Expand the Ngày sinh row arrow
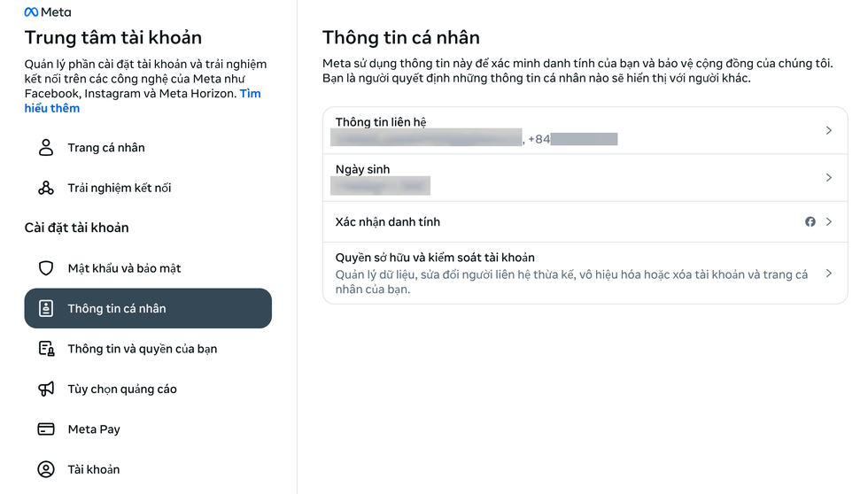The height and width of the screenshot is (494, 868). [829, 178]
